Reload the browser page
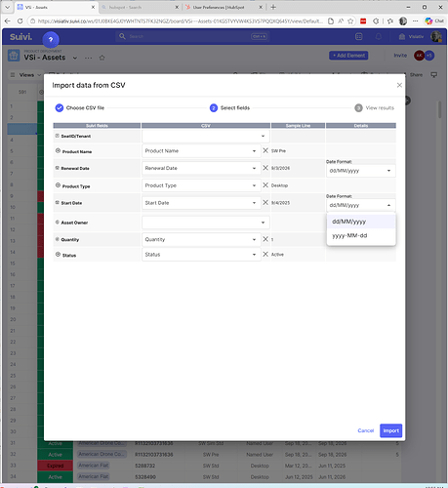448x488 pixels. coord(20,21)
